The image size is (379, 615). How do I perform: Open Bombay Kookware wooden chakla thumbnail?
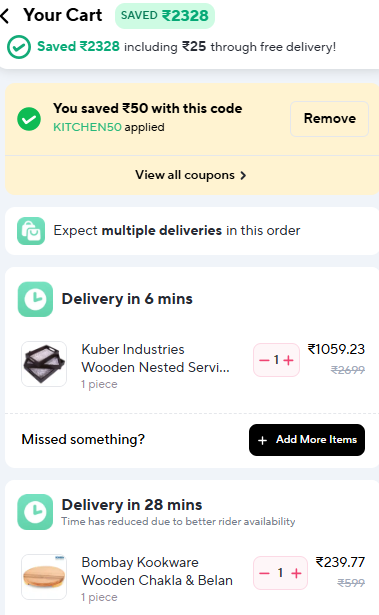(44, 577)
